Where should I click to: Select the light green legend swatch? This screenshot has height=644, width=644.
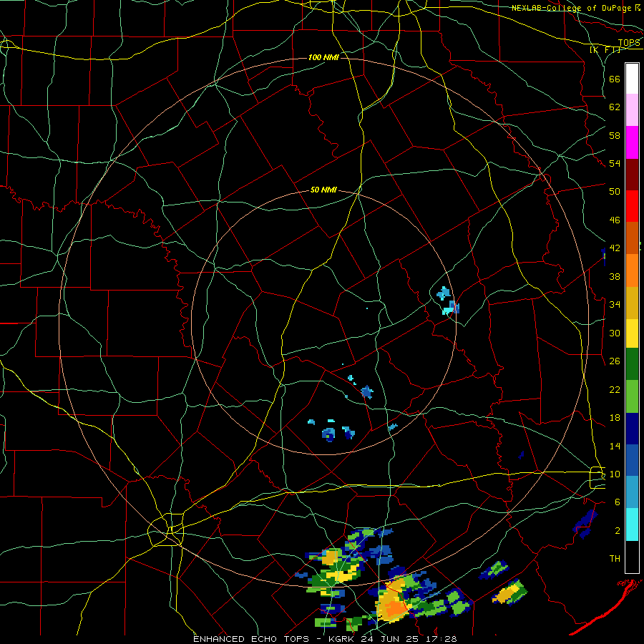coord(632,396)
